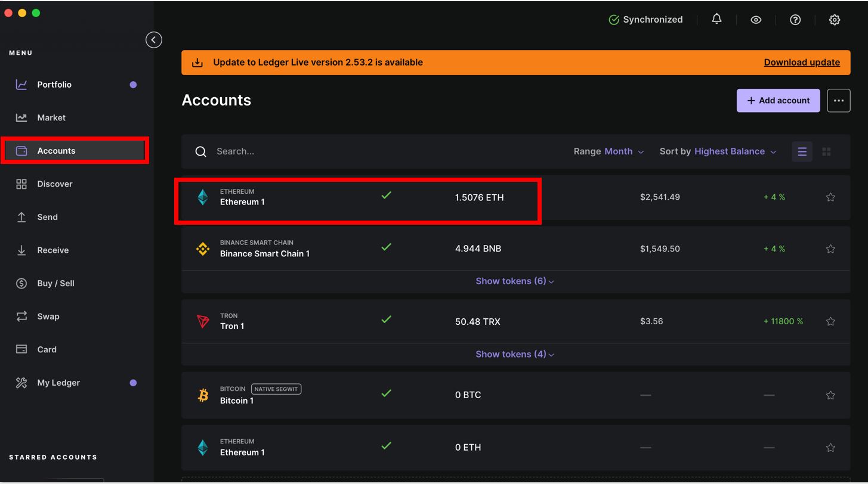Click the Discover grid icon

click(x=21, y=184)
